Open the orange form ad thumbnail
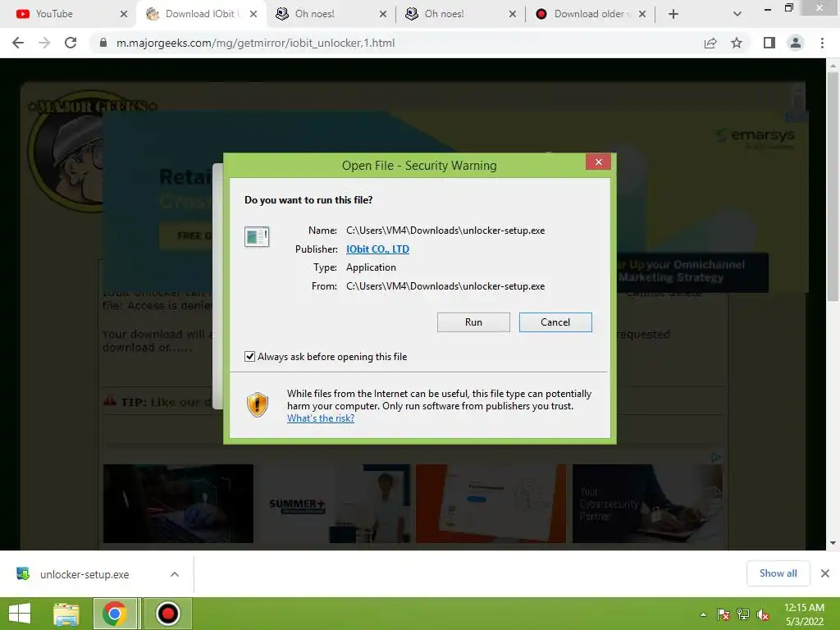This screenshot has height=630, width=840. pos(491,504)
